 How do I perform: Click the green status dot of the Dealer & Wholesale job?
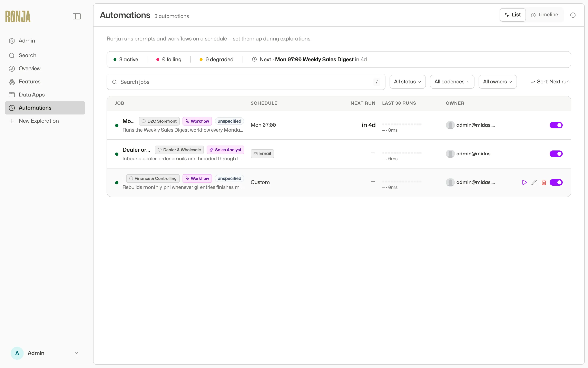point(117,154)
